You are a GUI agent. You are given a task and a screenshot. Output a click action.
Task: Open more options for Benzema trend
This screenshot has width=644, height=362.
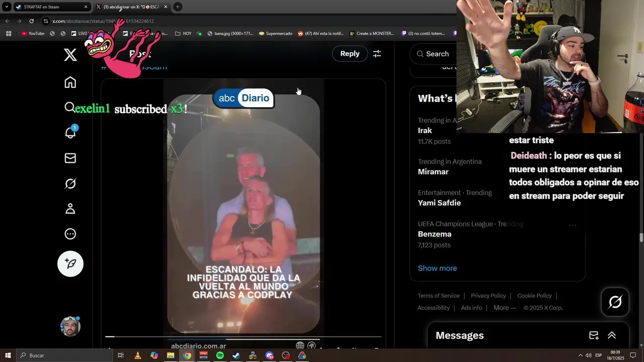coord(573,225)
